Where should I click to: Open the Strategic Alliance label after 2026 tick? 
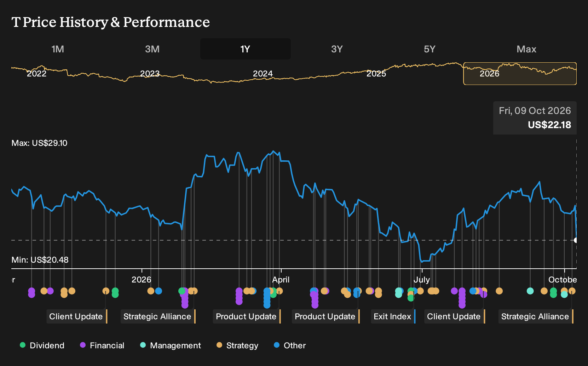click(x=158, y=316)
